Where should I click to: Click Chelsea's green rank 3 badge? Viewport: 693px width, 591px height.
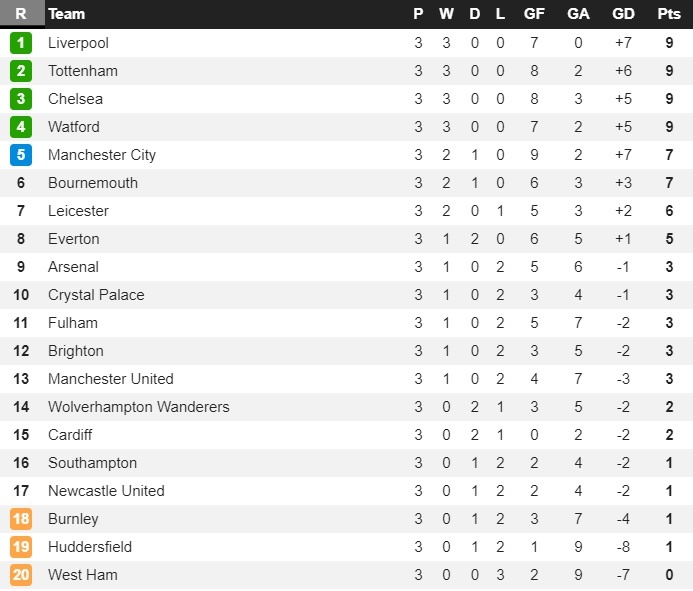(21, 99)
